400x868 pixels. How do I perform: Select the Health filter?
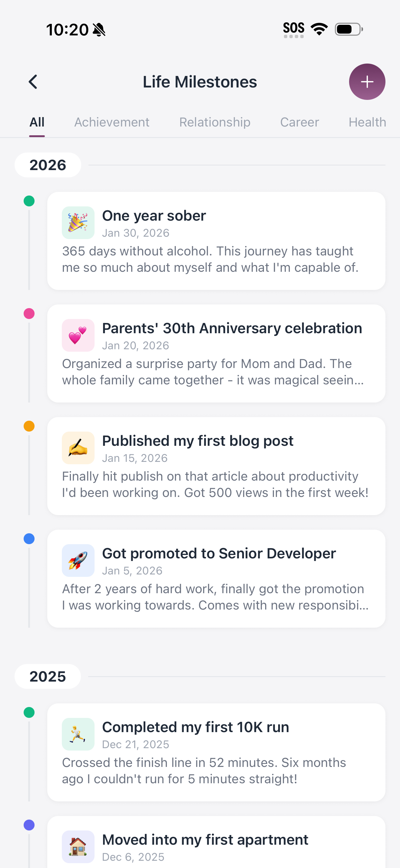click(x=367, y=122)
